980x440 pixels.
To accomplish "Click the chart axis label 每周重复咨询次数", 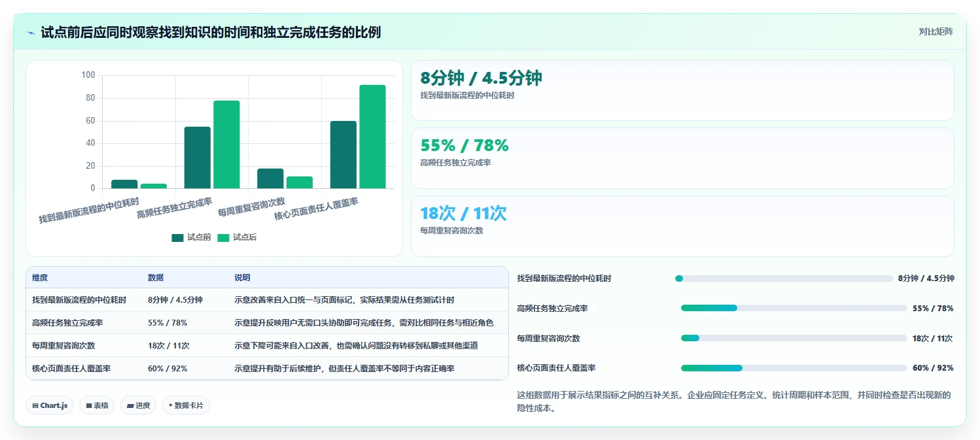I will (251, 206).
